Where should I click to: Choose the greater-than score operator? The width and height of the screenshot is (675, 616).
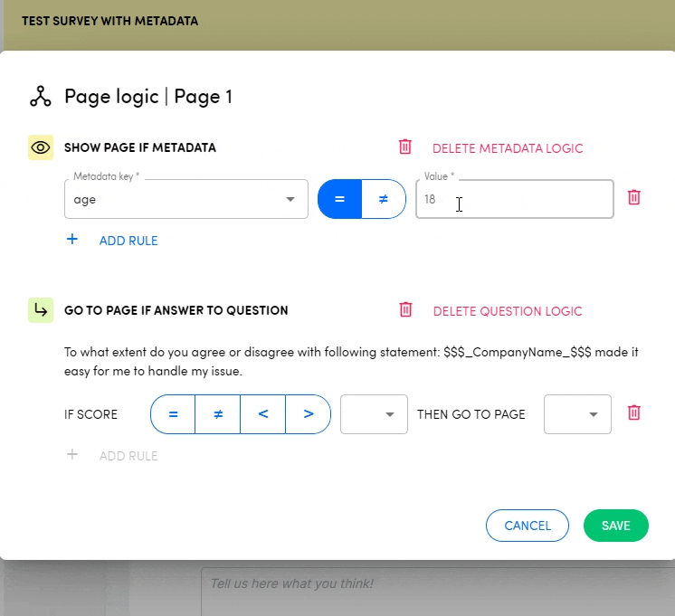(309, 414)
